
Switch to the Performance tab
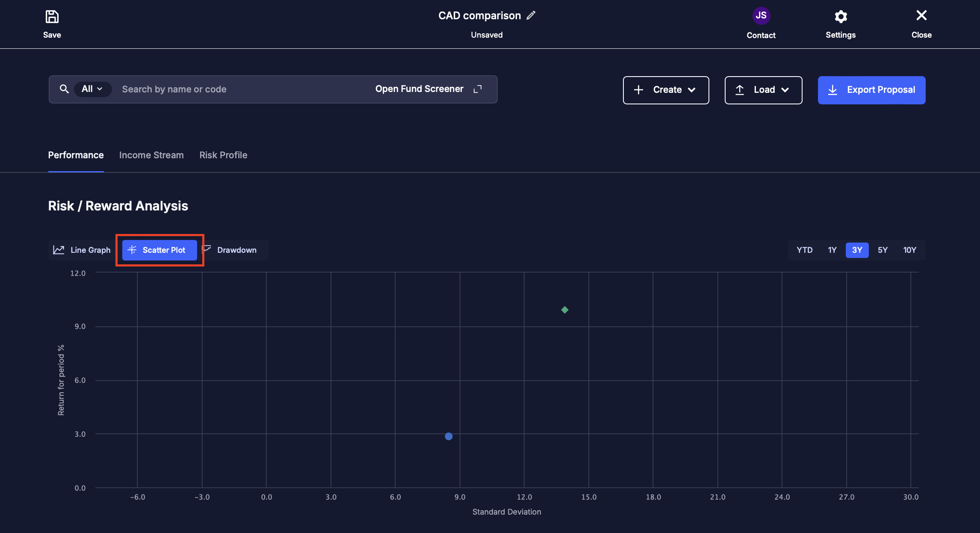pos(76,155)
